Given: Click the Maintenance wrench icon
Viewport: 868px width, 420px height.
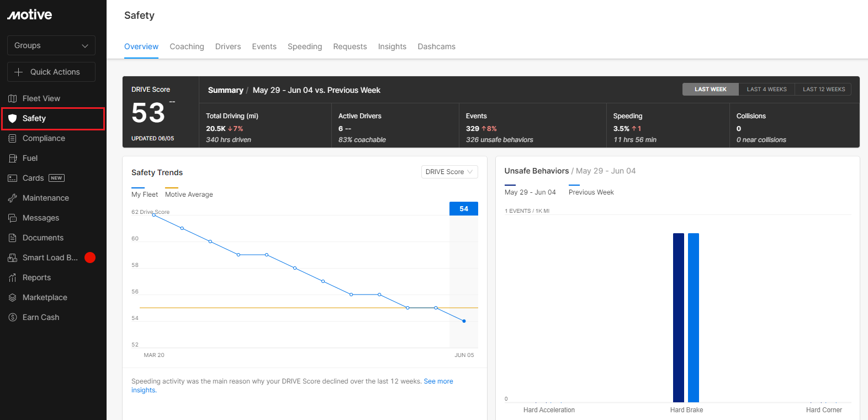Looking at the screenshot, I should coord(12,198).
